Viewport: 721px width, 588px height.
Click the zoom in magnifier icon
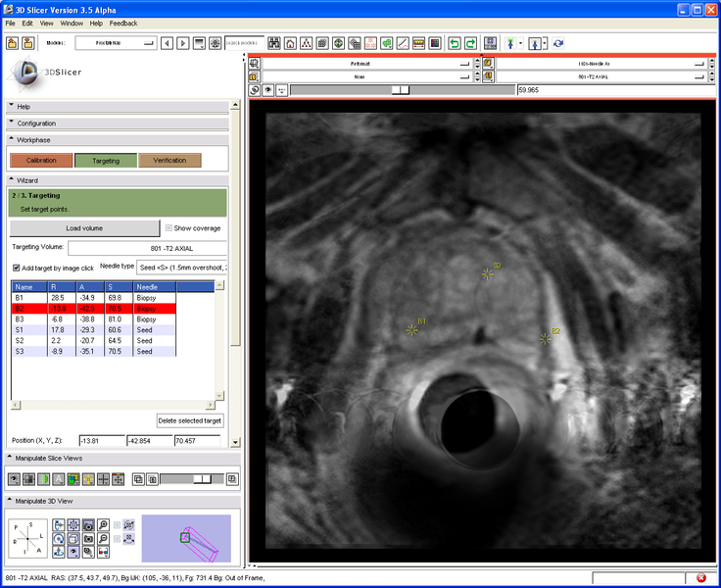click(104, 525)
